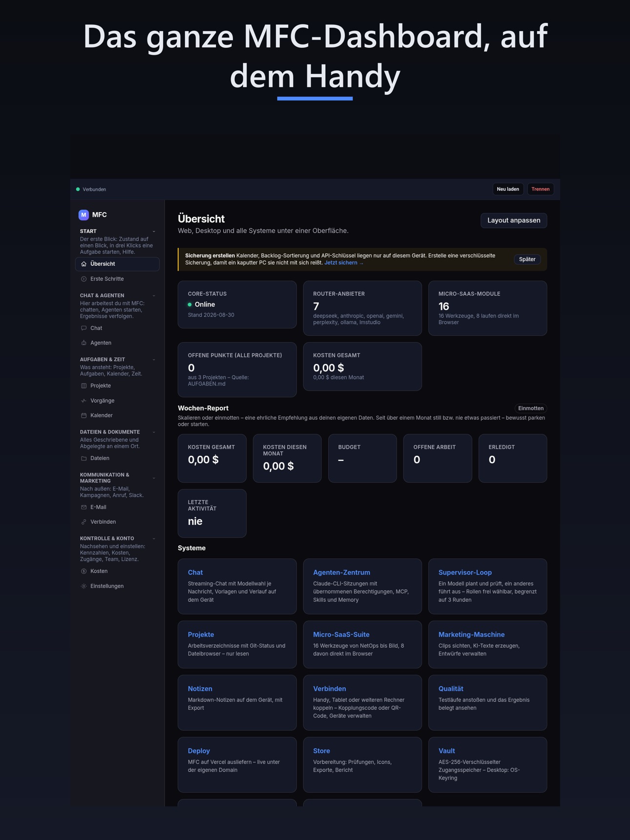Open Verbinden from the sidebar menu
Image resolution: width=630 pixels, height=840 pixels.
pyautogui.click(x=117, y=522)
